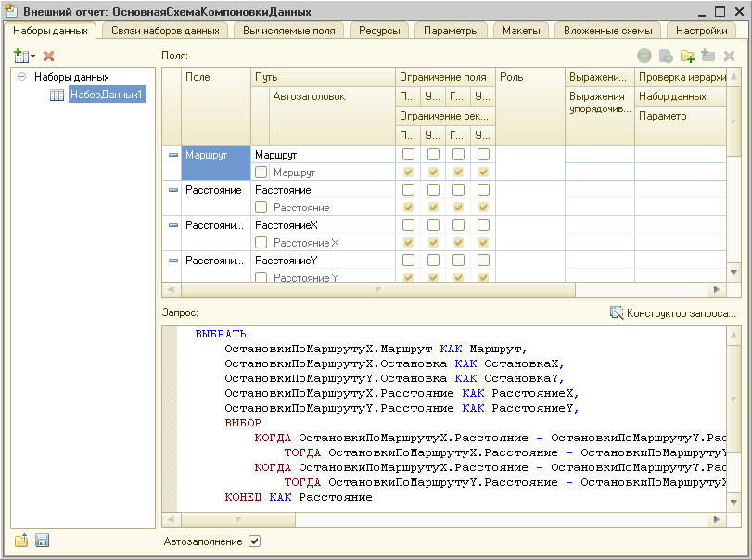Click the window title bar report icon
Viewport: 752px width, 560px height.
(10, 10)
